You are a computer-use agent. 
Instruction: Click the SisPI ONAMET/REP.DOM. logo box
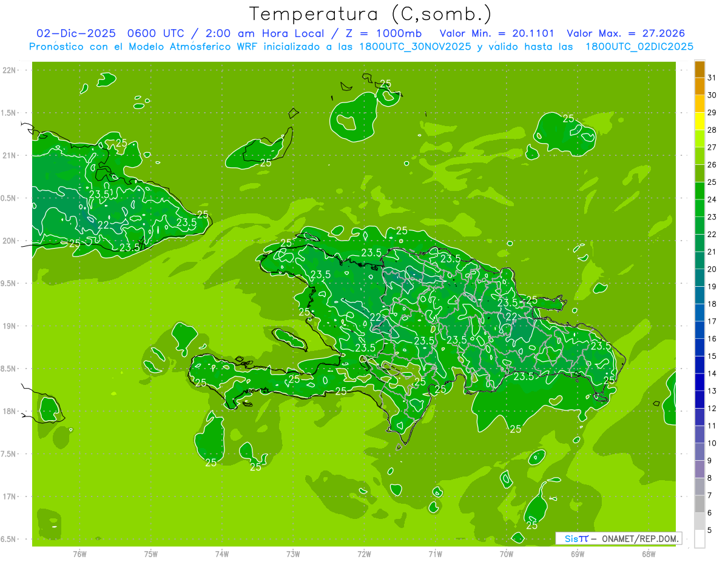pos(618,538)
